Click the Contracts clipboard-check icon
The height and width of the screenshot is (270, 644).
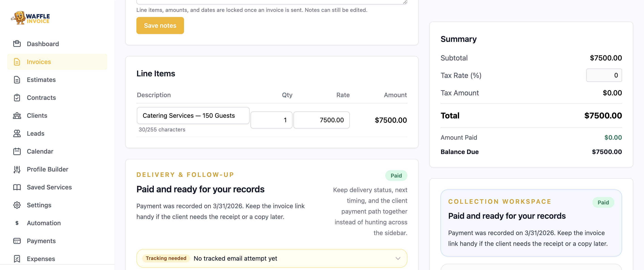click(17, 98)
